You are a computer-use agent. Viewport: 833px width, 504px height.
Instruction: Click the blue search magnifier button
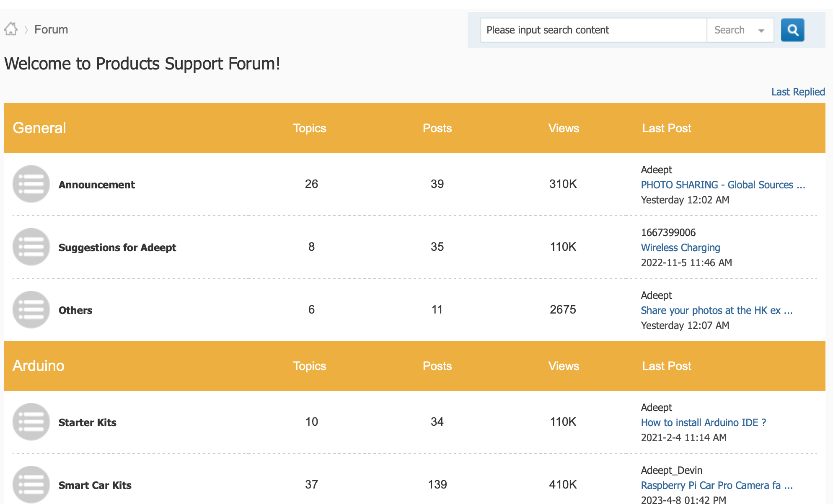pos(792,30)
